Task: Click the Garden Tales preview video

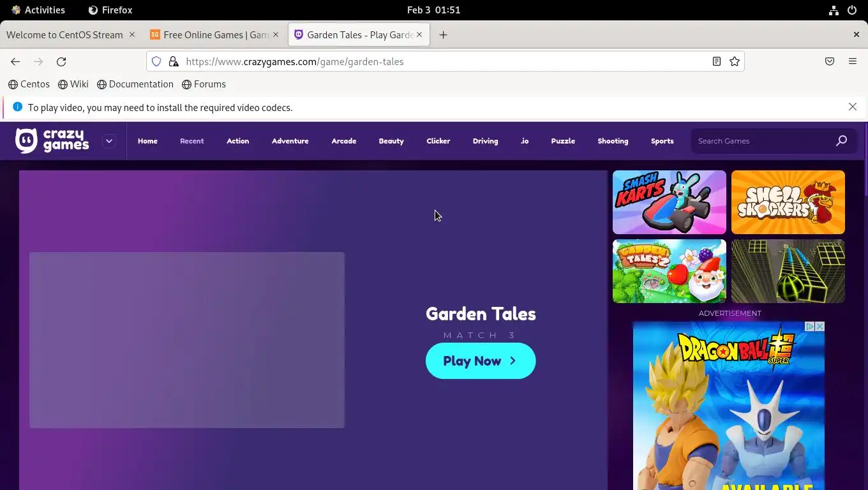Action: coord(187,340)
